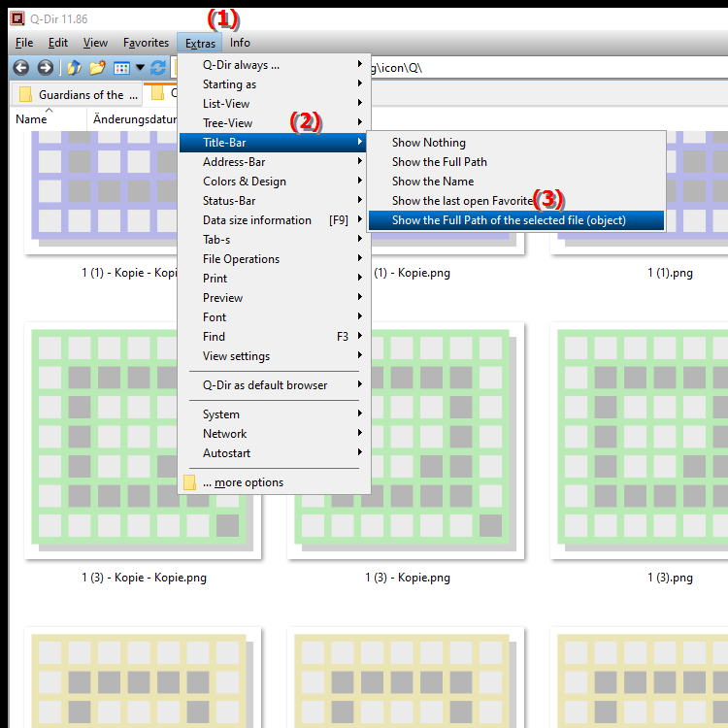Click the Q-Dir application icon in title bar
The image size is (728, 728).
coord(17,18)
